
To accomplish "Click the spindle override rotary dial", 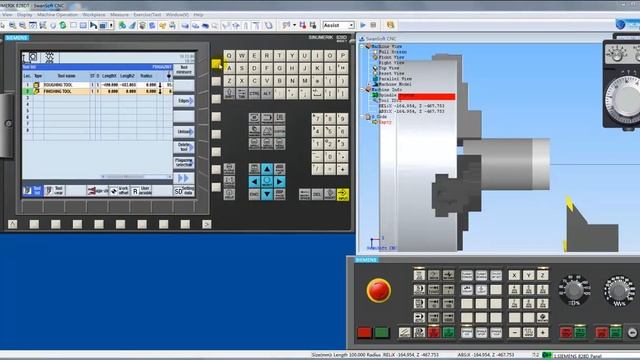I will (x=574, y=290).
